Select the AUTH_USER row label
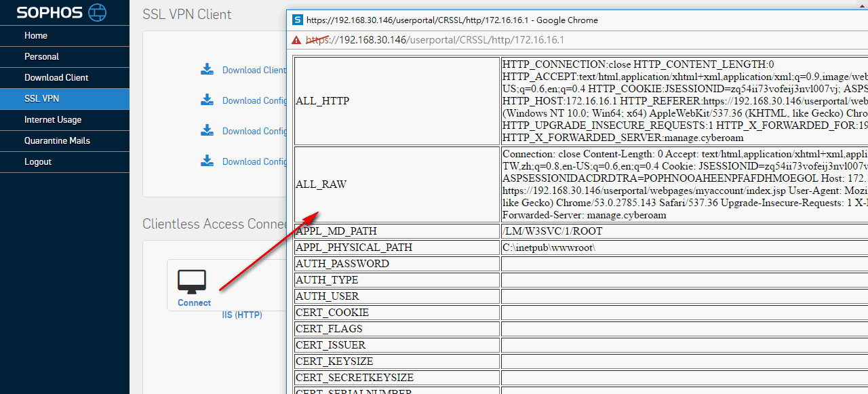The image size is (868, 394). tap(397, 296)
